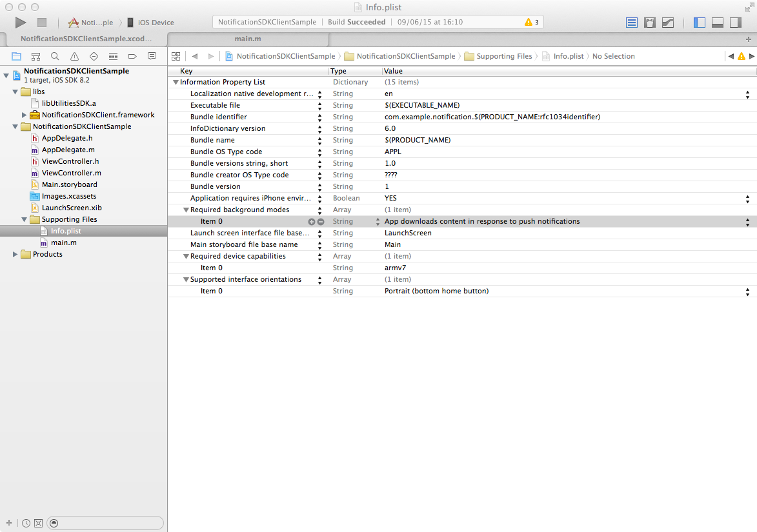Add new file via bottom plus button
The width and height of the screenshot is (757, 532).
(x=8, y=523)
